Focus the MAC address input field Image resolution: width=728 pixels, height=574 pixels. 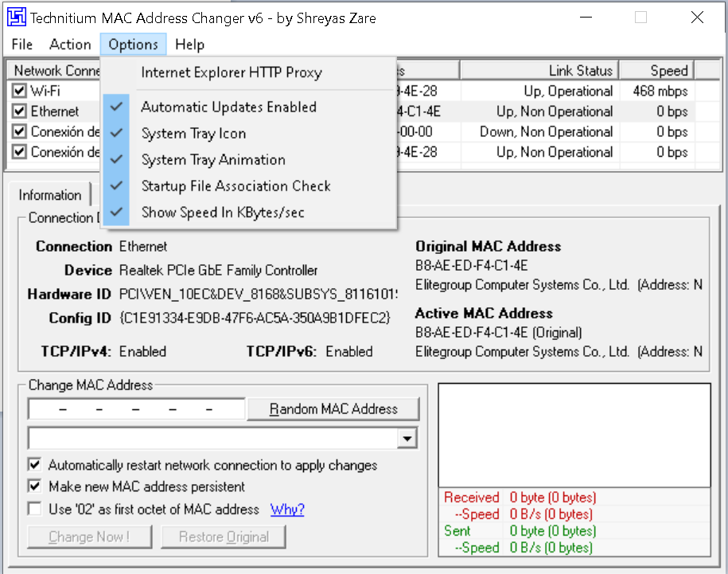pos(136,409)
